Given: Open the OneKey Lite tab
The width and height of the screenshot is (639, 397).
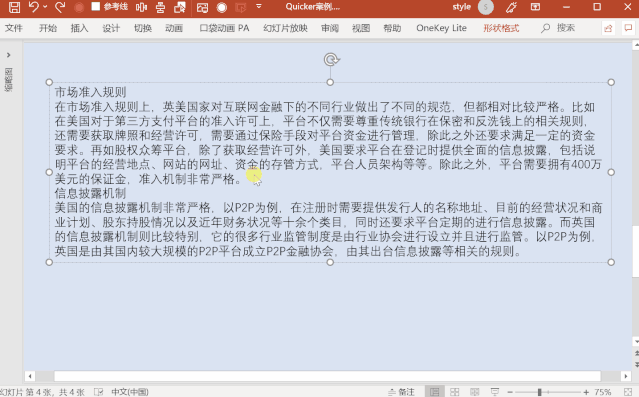Looking at the screenshot, I should (x=441, y=28).
